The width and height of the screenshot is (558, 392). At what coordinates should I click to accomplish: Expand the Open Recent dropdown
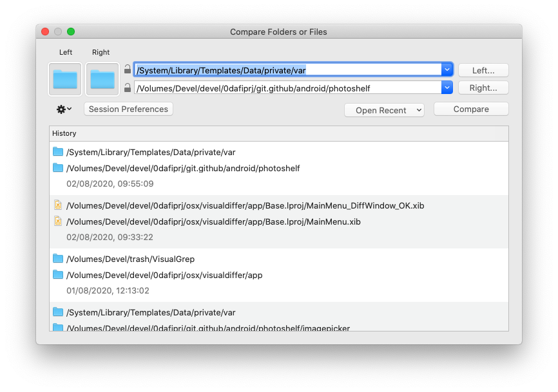(384, 110)
